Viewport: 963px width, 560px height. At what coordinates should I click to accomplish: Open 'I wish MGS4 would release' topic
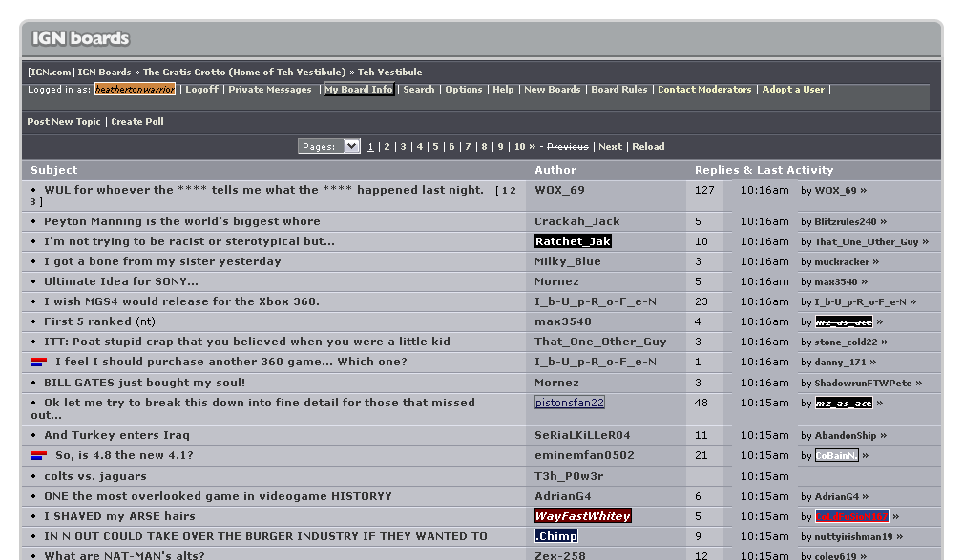181,301
